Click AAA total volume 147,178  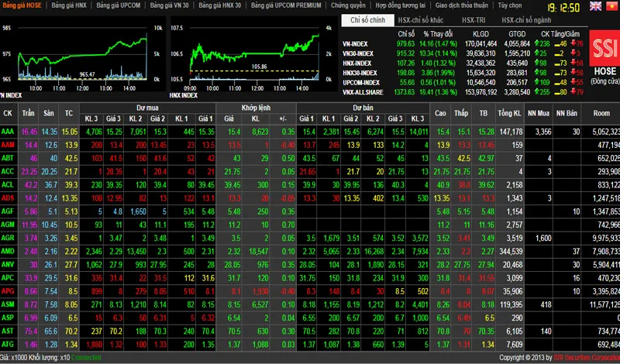tap(511, 132)
